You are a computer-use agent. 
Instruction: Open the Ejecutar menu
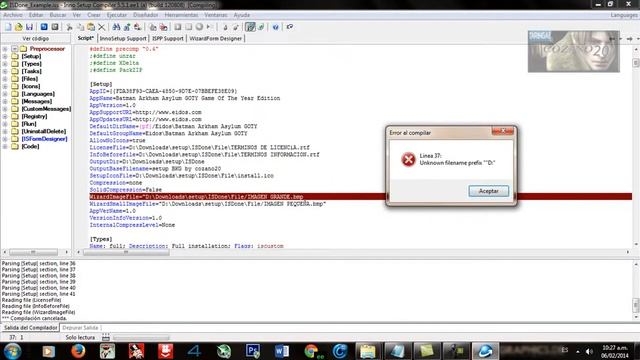coord(117,15)
